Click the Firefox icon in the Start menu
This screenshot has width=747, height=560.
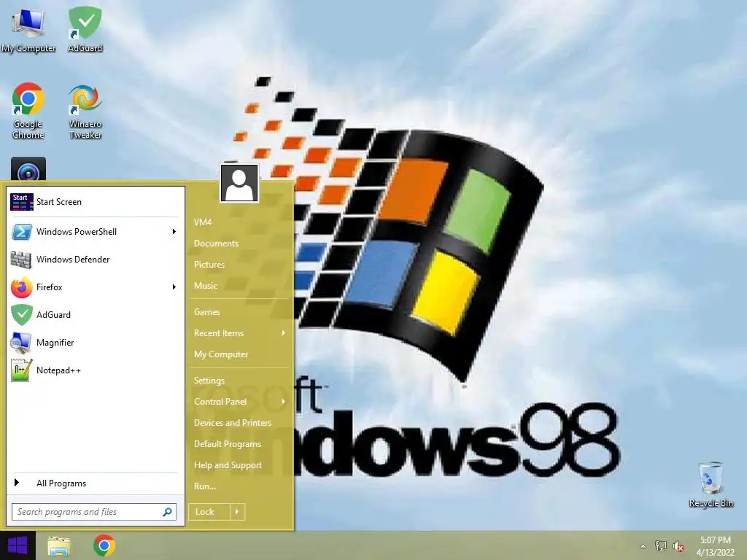21,287
